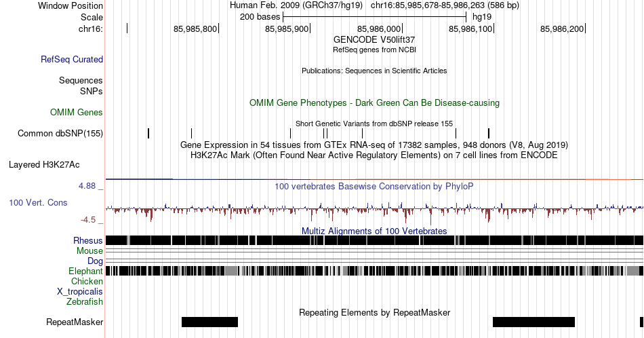Click the Chicken alignment row label
644x338 pixels.
87,281
